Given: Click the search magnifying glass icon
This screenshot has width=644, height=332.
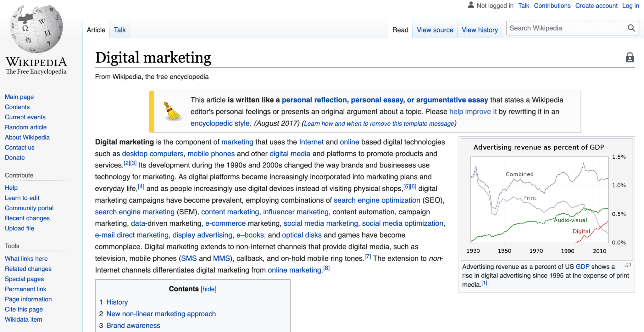Looking at the screenshot, I should pyautogui.click(x=631, y=28).
